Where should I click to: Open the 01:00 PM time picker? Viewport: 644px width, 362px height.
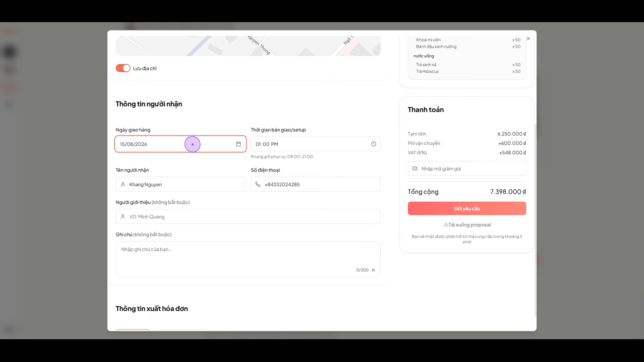click(x=316, y=144)
